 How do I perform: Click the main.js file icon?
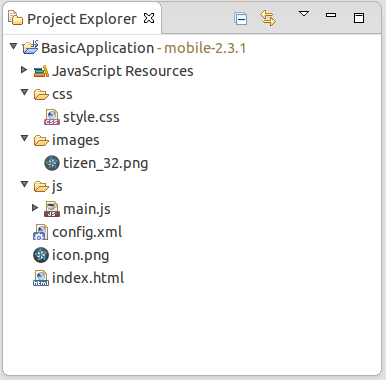pyautogui.click(x=52, y=209)
